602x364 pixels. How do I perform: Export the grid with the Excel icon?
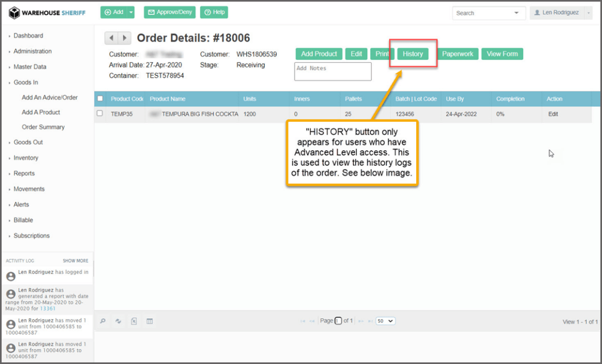pyautogui.click(x=134, y=321)
